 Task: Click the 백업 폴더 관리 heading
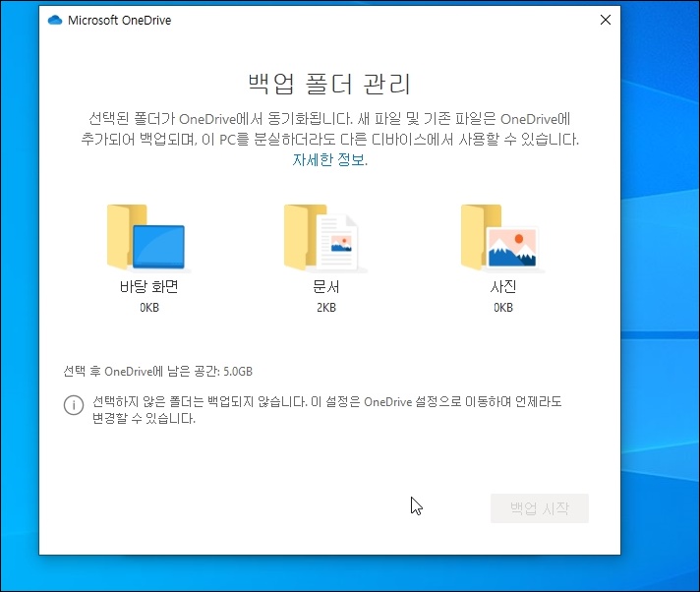pyautogui.click(x=329, y=84)
